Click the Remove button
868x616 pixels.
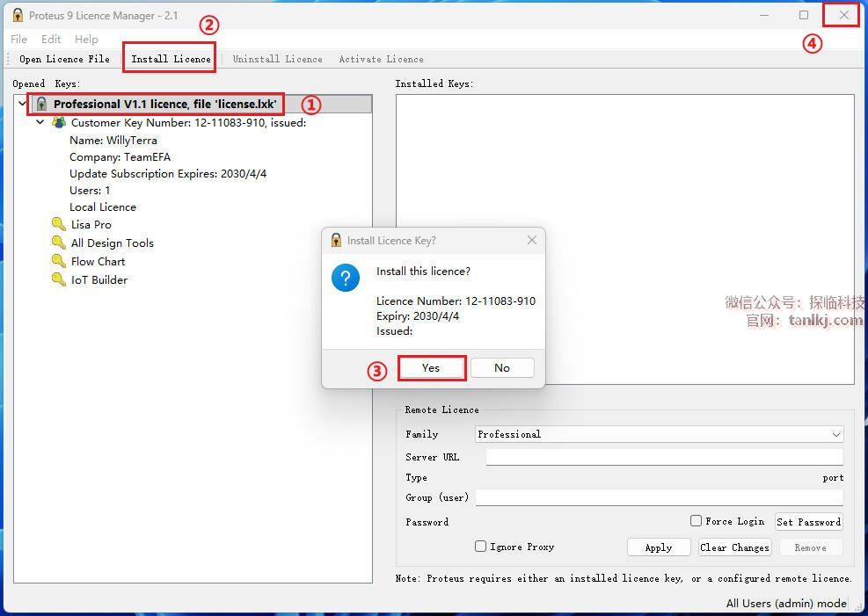[x=811, y=547]
